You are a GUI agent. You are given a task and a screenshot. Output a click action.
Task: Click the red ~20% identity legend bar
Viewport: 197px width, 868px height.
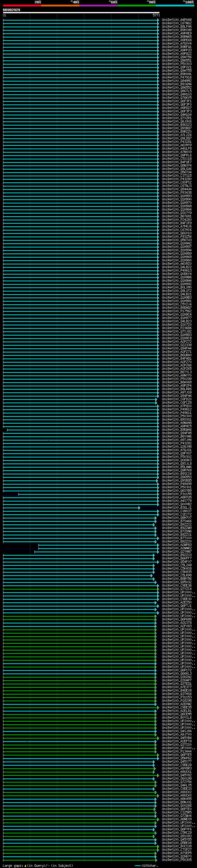22,6
